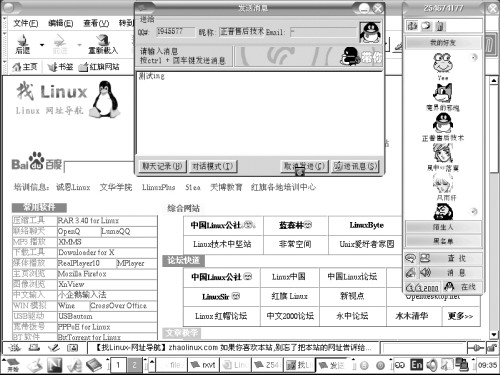Select the frog avatar contact Yee
The height and width of the screenshot is (375, 500).
443,66
